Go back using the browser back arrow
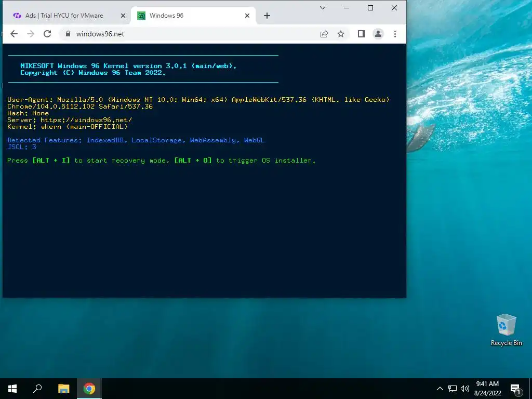This screenshot has height=399, width=532. point(14,34)
